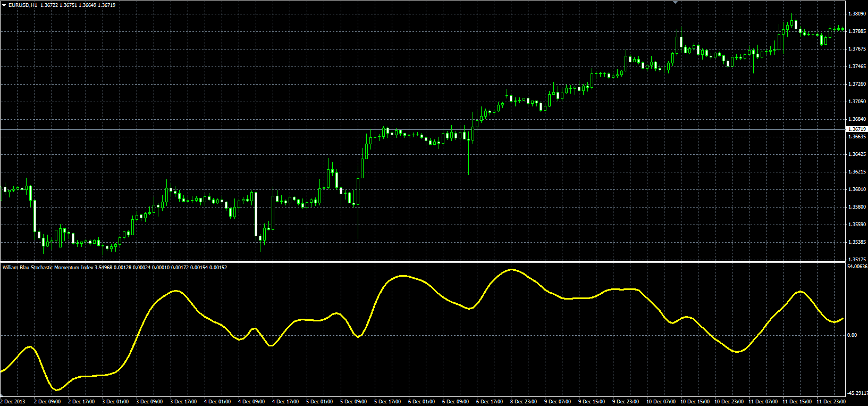Click the 9 Dec 15:00 time label
Image resolution: width=868 pixels, height=406 pixels.
pyautogui.click(x=592, y=402)
